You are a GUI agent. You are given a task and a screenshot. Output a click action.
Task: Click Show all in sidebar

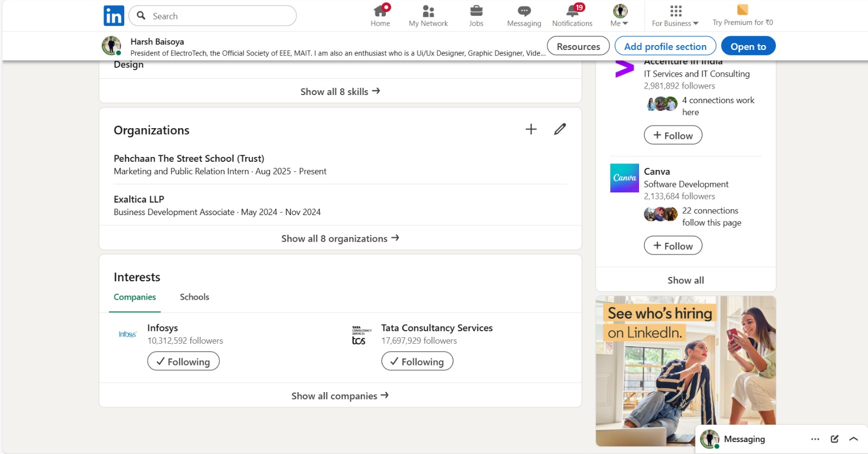686,280
